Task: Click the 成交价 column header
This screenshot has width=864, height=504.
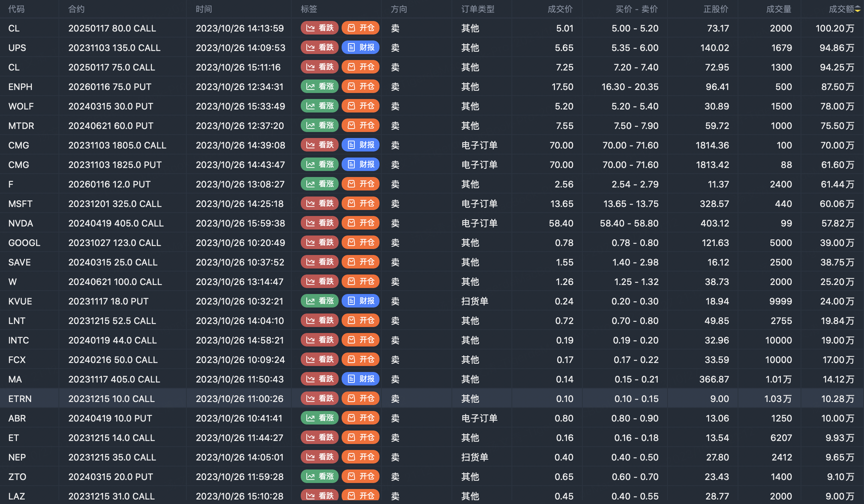Action: coord(560,9)
